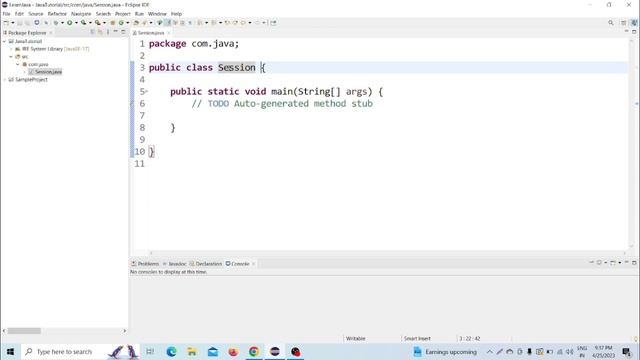This screenshot has width=640, height=360.
Task: Open the File menu
Action: click(x=7, y=14)
